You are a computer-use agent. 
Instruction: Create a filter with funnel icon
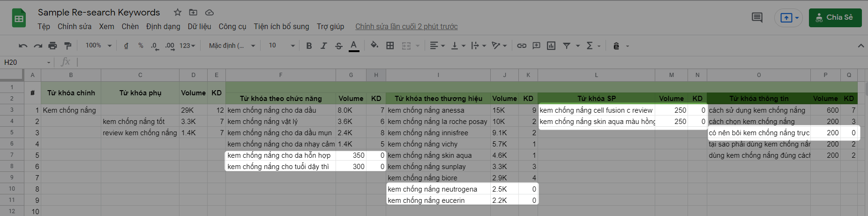point(567,46)
